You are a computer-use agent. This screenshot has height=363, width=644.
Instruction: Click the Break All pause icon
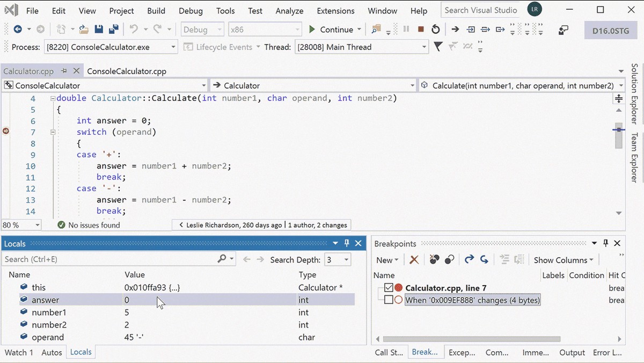coord(406,30)
